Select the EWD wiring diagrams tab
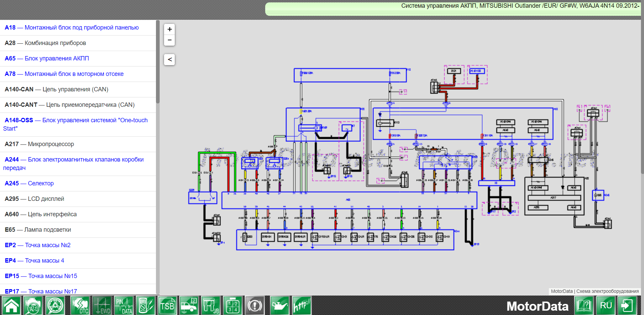The height and width of the screenshot is (315, 644). click(x=102, y=306)
